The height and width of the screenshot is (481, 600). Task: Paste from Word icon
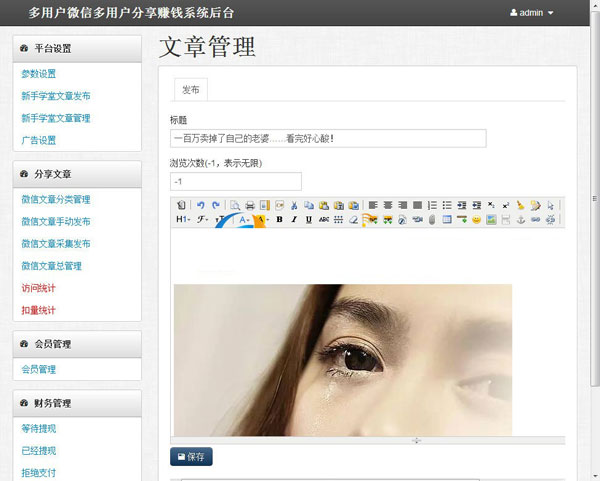point(354,205)
